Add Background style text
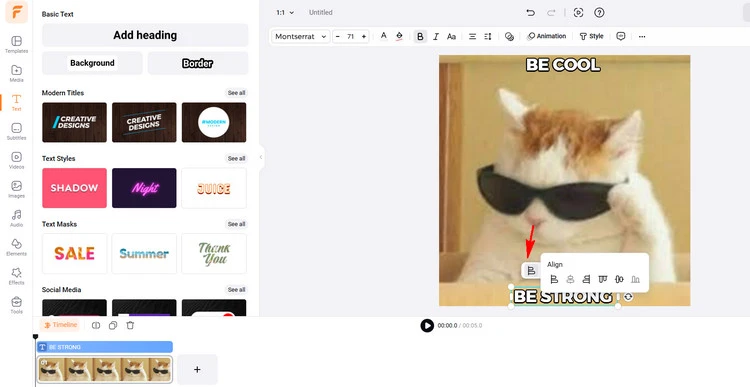 click(92, 63)
